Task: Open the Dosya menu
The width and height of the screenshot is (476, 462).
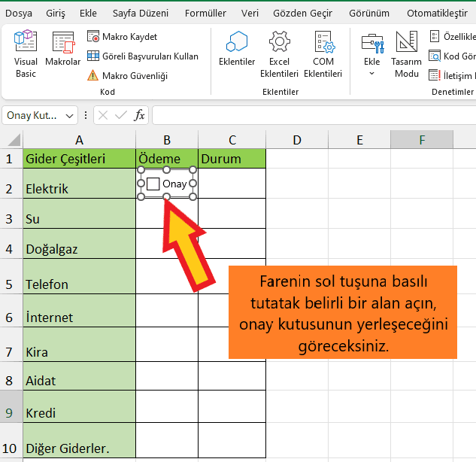Action: [19, 13]
